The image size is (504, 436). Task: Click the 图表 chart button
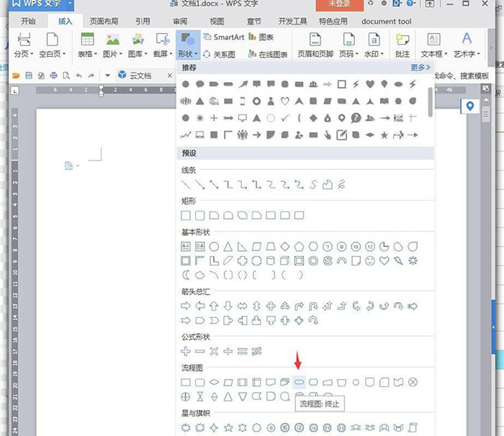pyautogui.click(x=261, y=37)
